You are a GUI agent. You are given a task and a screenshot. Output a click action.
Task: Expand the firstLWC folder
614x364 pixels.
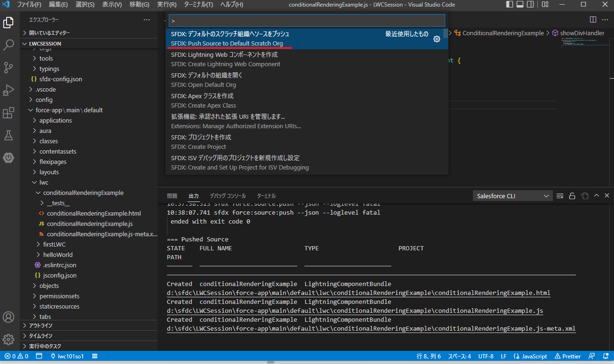click(88, 244)
